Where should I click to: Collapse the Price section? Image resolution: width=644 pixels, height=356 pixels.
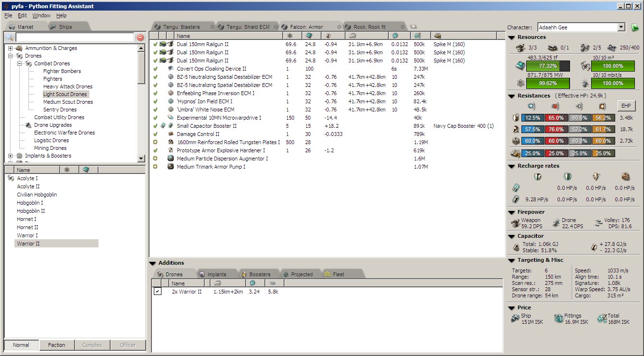[511, 308]
